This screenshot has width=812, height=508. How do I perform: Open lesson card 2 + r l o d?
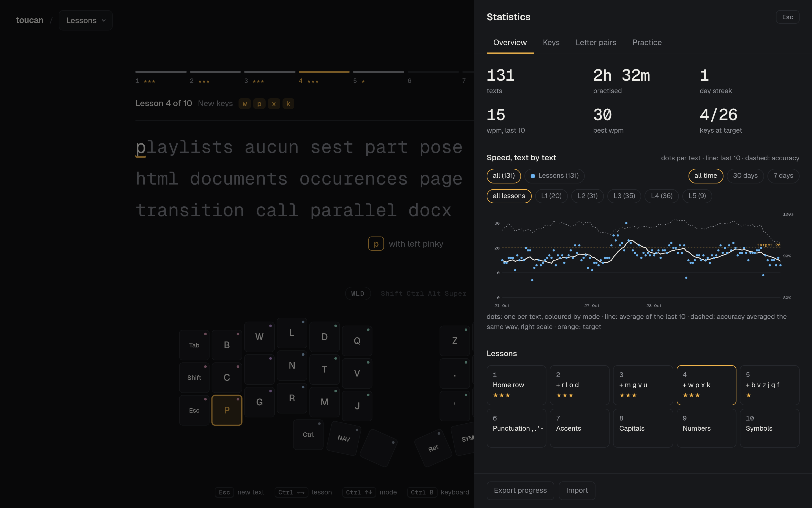coord(579,385)
